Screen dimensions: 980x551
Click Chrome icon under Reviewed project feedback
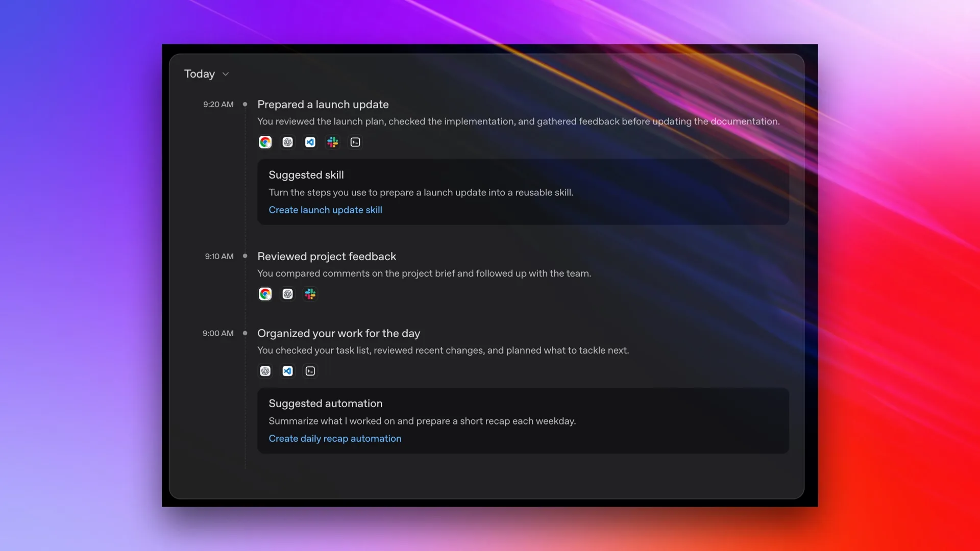(x=265, y=294)
